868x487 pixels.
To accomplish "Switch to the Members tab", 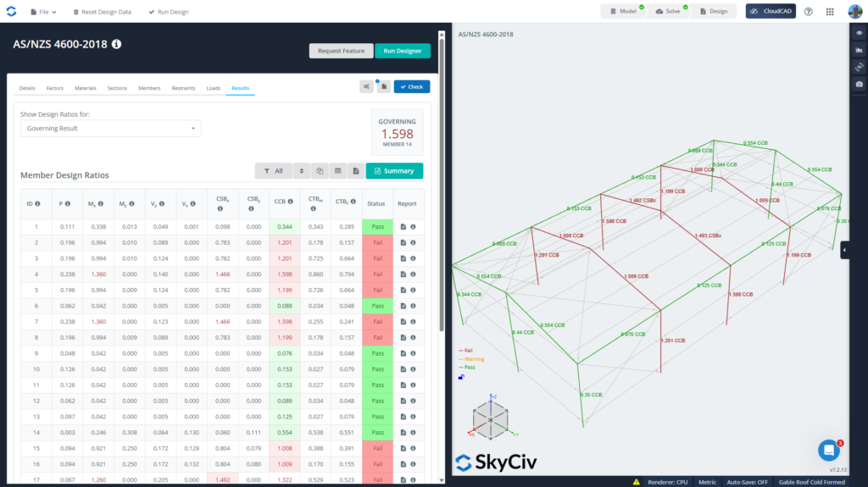I will click(x=149, y=88).
